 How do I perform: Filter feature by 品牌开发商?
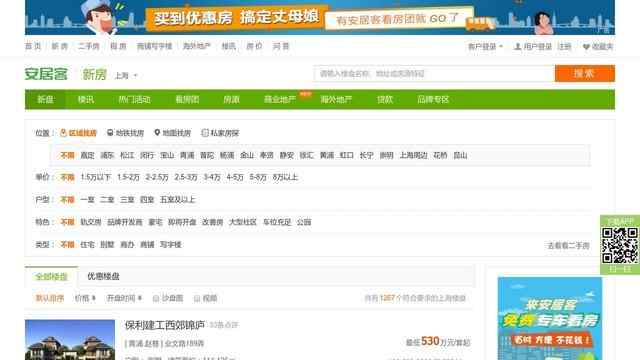point(124,222)
